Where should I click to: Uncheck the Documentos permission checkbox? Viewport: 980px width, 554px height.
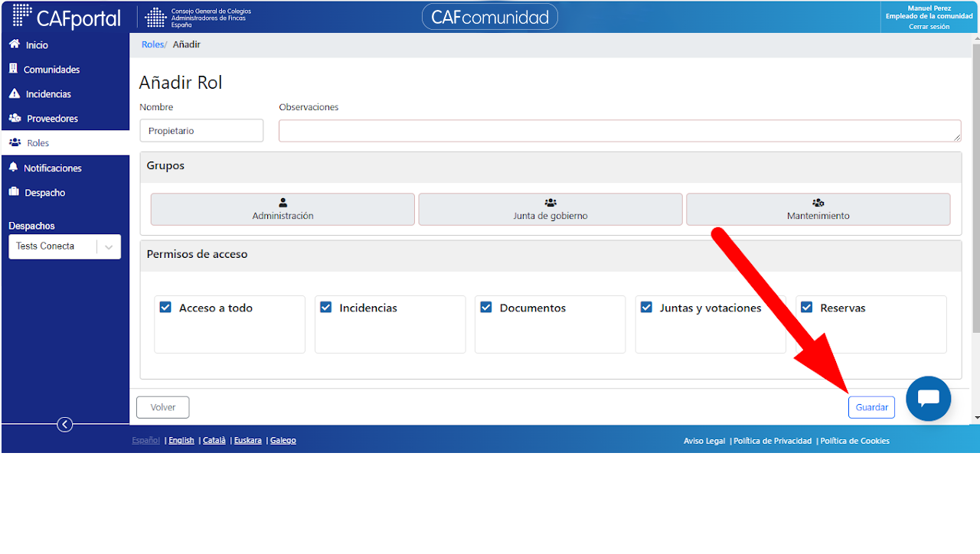pos(485,307)
